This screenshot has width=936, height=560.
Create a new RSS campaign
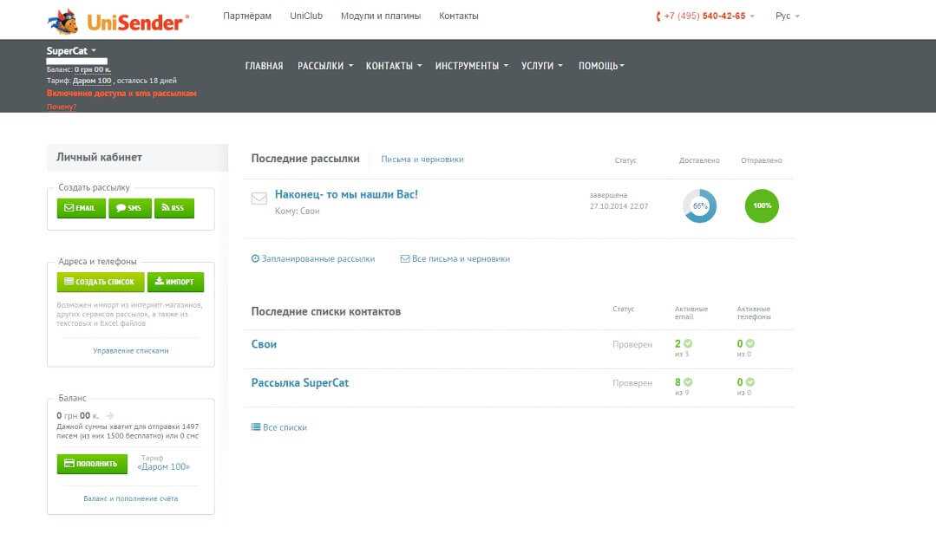tap(173, 208)
